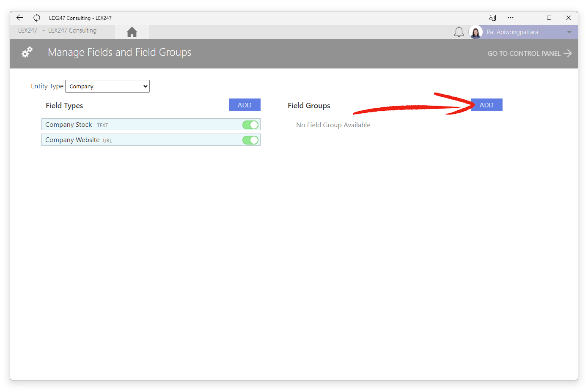Go back using the arrow icon
The image size is (588, 391).
point(20,17)
